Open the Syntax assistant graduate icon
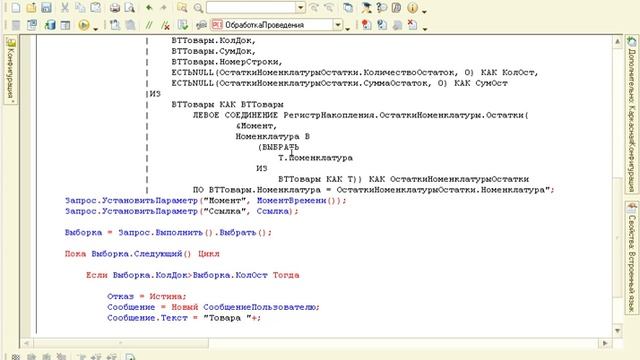This screenshot has width=640, height=360. point(366,7)
